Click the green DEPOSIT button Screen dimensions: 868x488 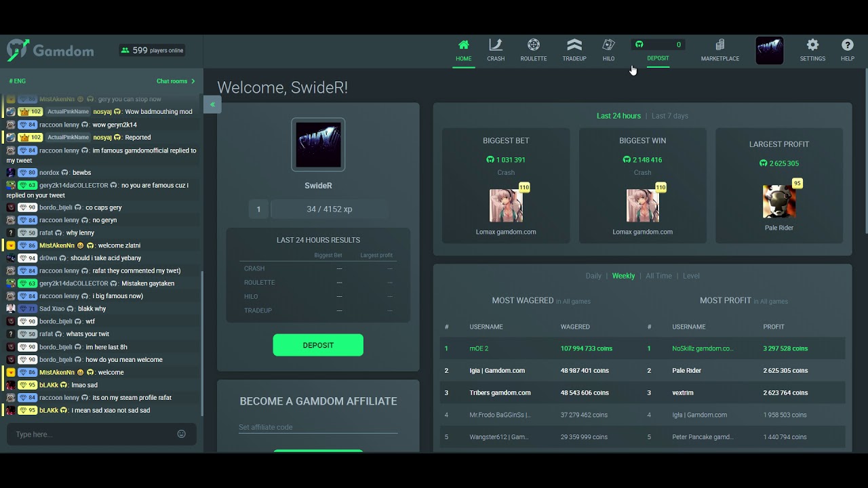[x=318, y=345]
